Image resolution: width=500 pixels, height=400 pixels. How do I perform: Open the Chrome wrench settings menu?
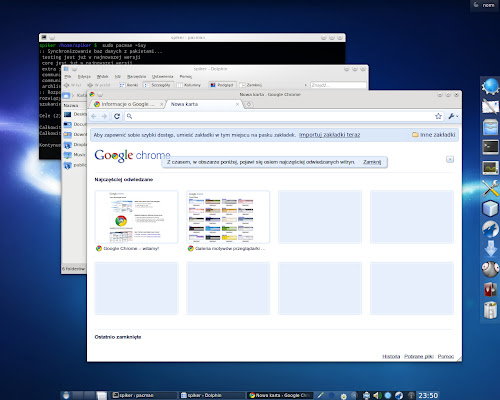point(453,116)
